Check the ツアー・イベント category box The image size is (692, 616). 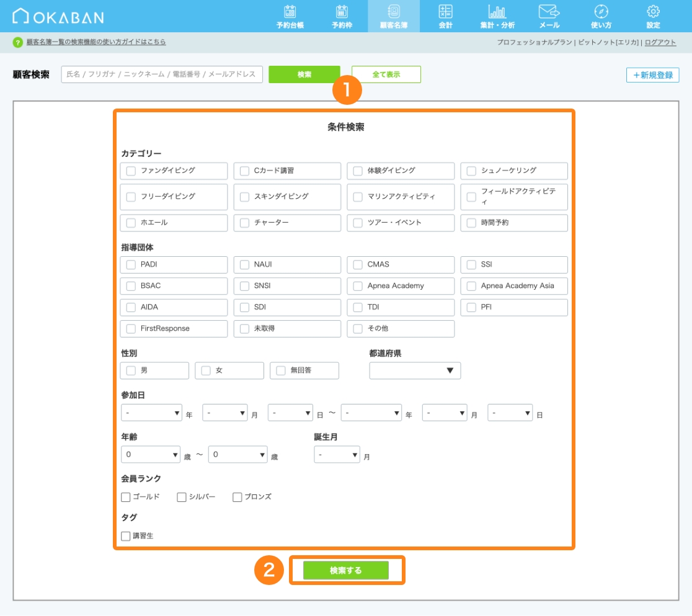(x=358, y=223)
